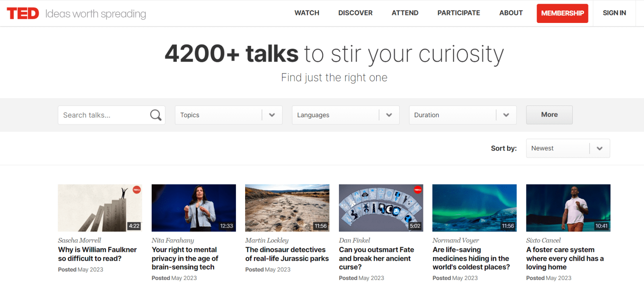Click the TED-Ed badge on Fate thumbnail
The width and height of the screenshot is (644, 286).
[x=417, y=190]
